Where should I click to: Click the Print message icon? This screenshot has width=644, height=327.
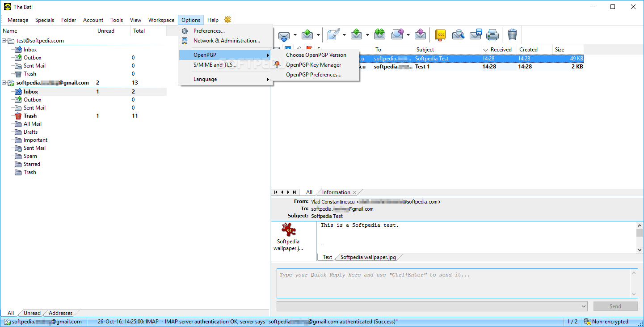tap(492, 34)
